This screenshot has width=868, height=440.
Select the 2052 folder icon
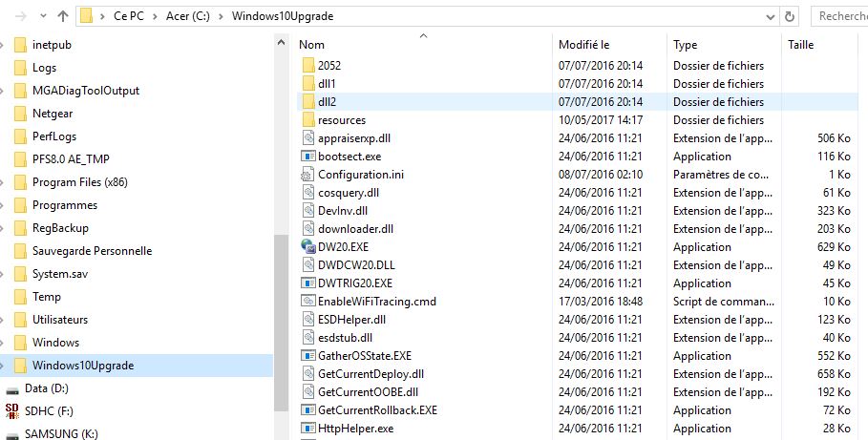[x=308, y=65]
